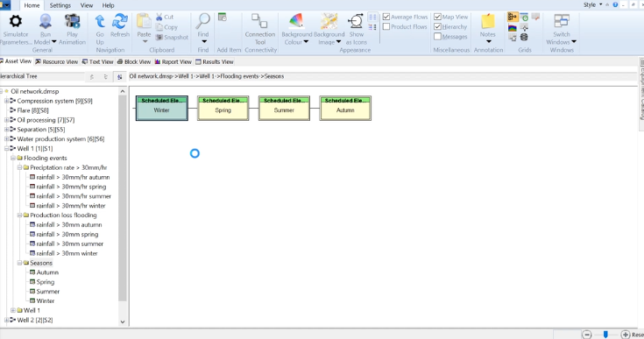Select the Spring scheduled element block
Viewport: 644px width, 339px height.
click(x=223, y=109)
